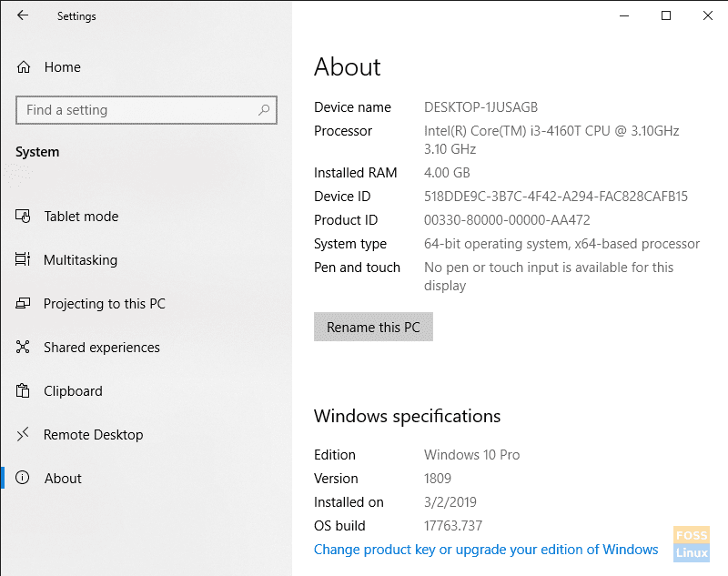Click the Installed RAM label
This screenshot has width=728, height=576.
[355, 173]
